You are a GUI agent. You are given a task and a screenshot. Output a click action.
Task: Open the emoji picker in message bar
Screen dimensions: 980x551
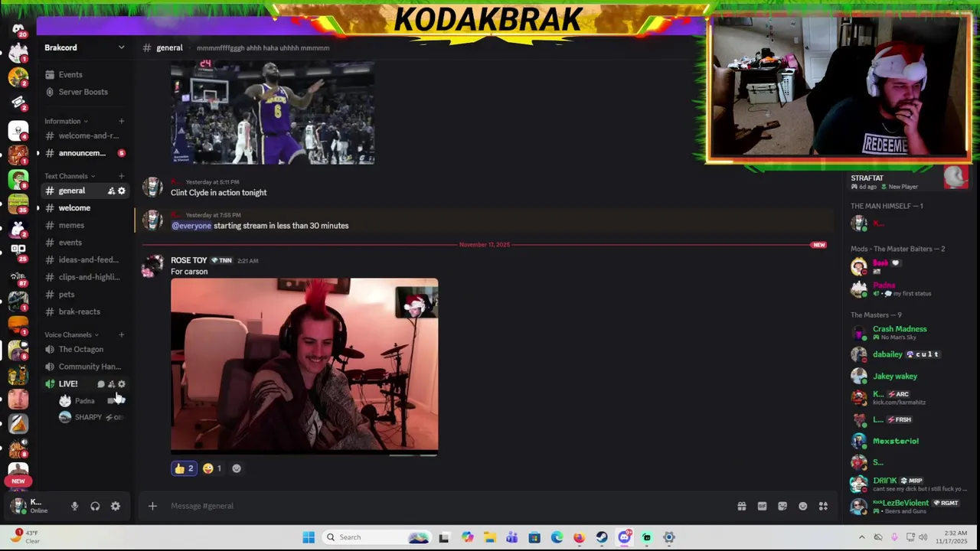click(802, 506)
